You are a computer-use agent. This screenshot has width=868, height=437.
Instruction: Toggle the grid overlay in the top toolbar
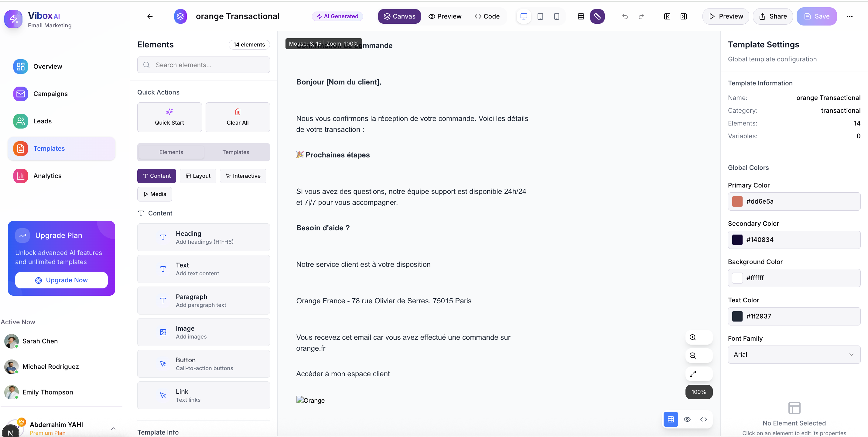point(581,16)
